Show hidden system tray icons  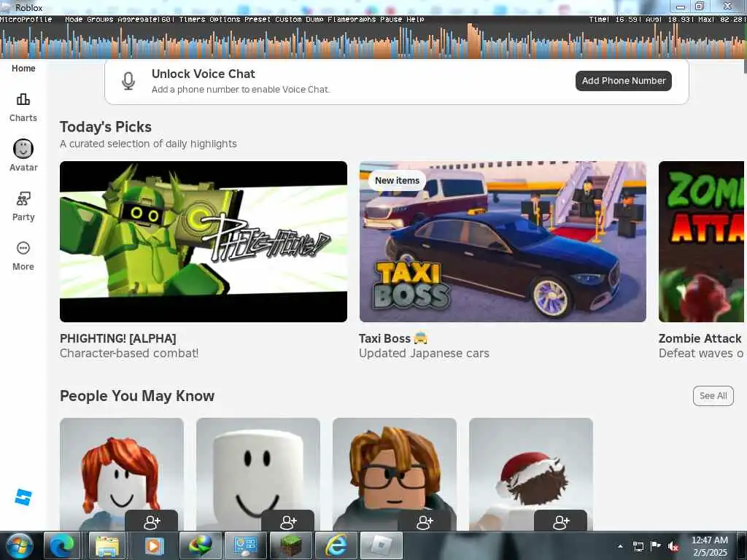(620, 547)
